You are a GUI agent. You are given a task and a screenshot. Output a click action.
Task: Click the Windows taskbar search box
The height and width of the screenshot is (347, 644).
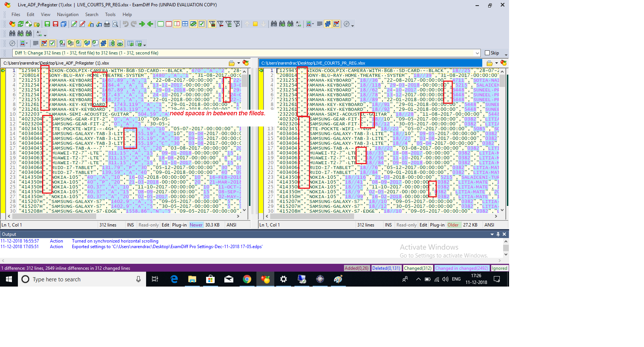(82, 279)
